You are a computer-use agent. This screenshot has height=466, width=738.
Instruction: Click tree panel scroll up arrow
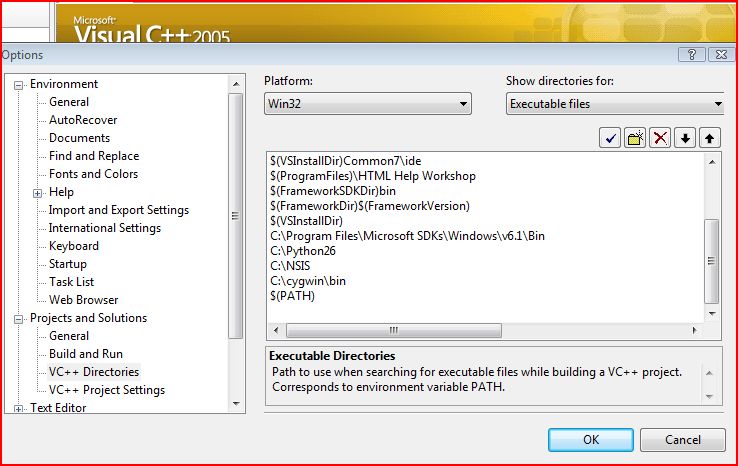[236, 84]
